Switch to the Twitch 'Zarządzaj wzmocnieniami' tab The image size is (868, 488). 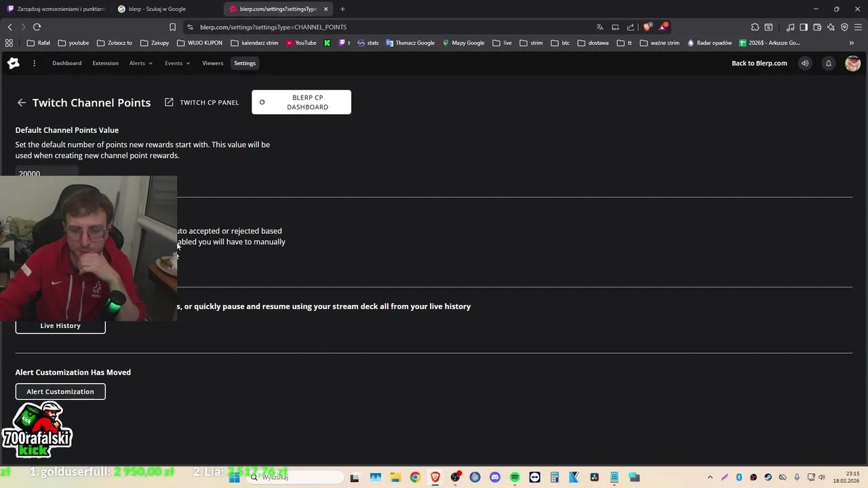(x=56, y=9)
